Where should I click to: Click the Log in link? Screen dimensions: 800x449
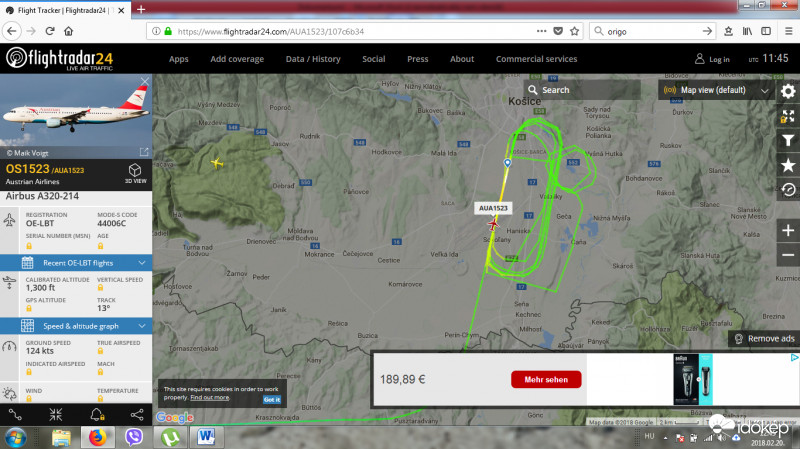(712, 59)
